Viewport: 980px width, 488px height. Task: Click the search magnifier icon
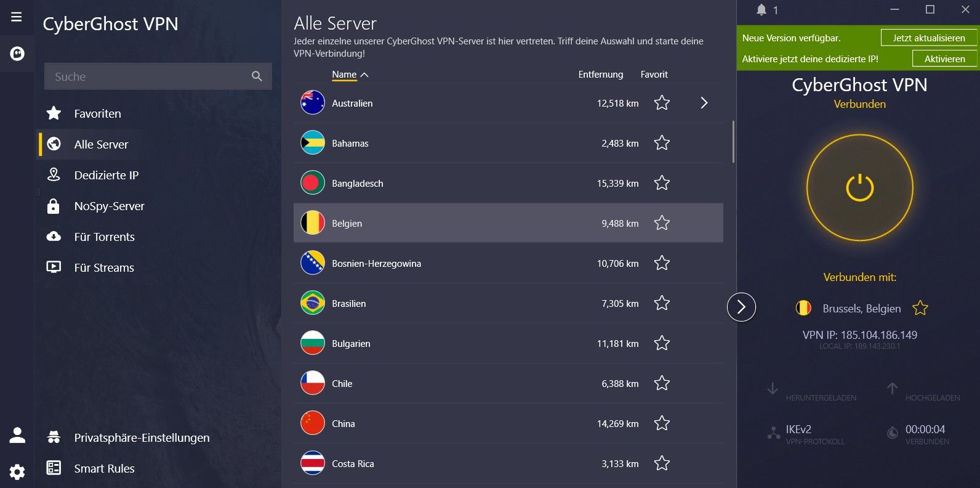point(257,76)
